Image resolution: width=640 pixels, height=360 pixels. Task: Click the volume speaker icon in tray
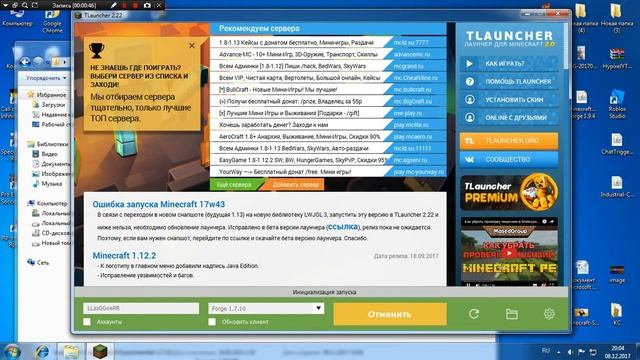(x=570, y=352)
